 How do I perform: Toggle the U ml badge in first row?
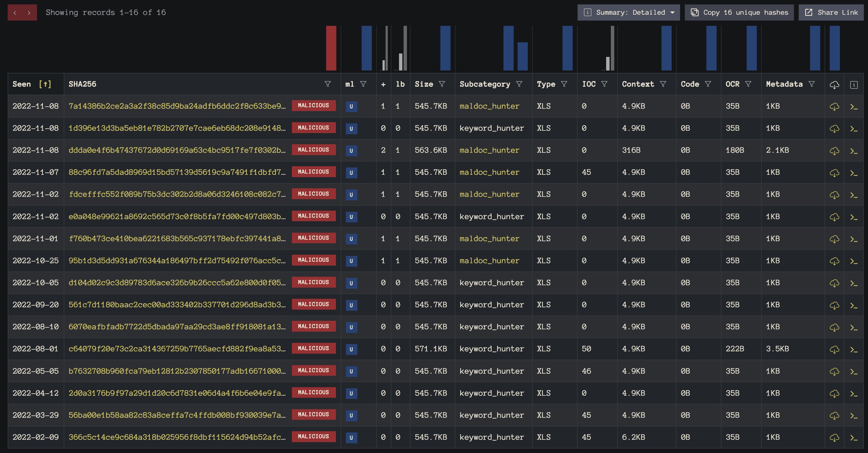(351, 107)
